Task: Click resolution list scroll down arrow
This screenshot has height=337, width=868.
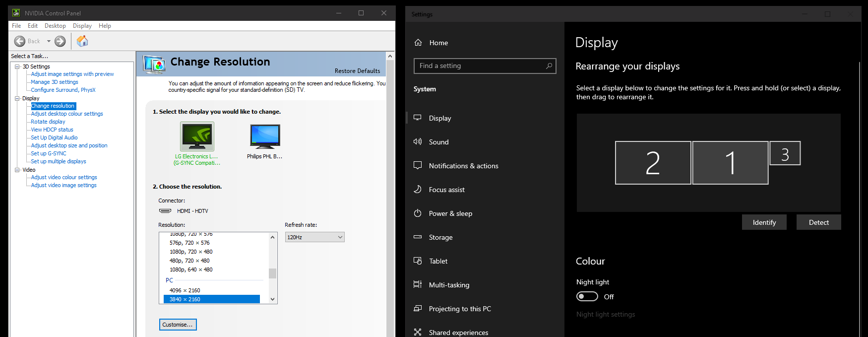Action: click(x=272, y=299)
